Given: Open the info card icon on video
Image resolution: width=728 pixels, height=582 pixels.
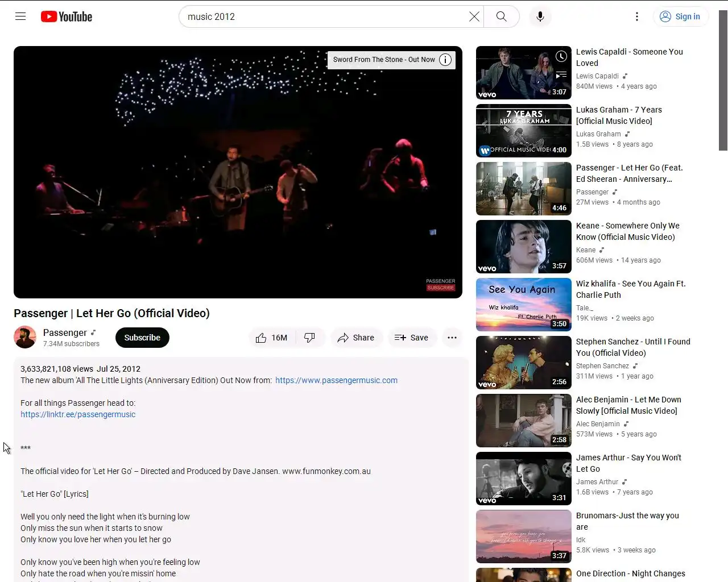Looking at the screenshot, I should pos(445,60).
